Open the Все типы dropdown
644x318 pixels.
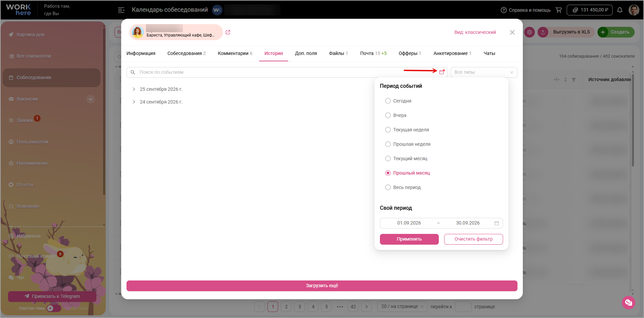484,72
